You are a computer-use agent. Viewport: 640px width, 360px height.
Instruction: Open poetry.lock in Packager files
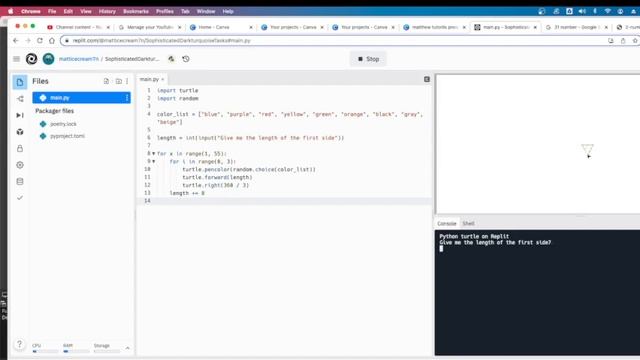click(63, 124)
